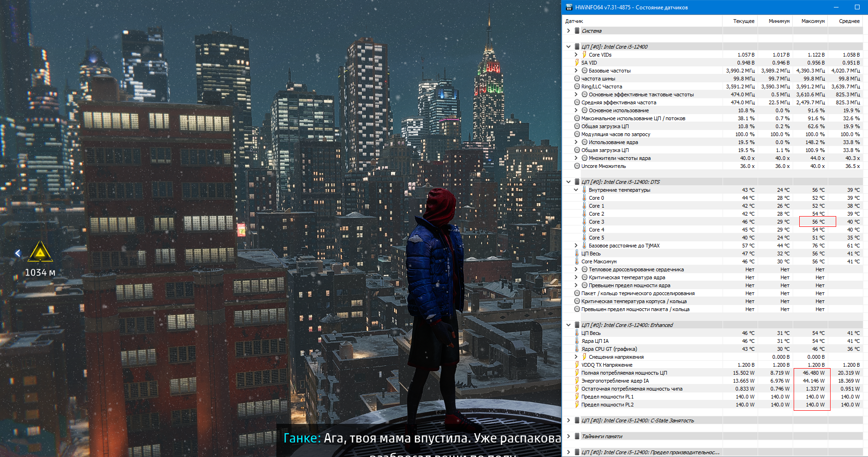This screenshot has width=868, height=457.
Task: Expand Тепловое дросселирование сердечника
Action: coord(576,269)
